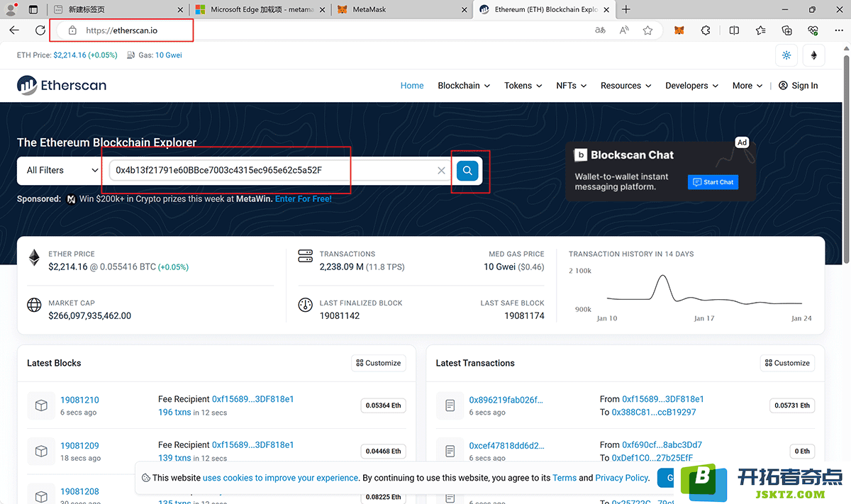Reload the page with the refresh icon
851x504 pixels.
click(40, 30)
